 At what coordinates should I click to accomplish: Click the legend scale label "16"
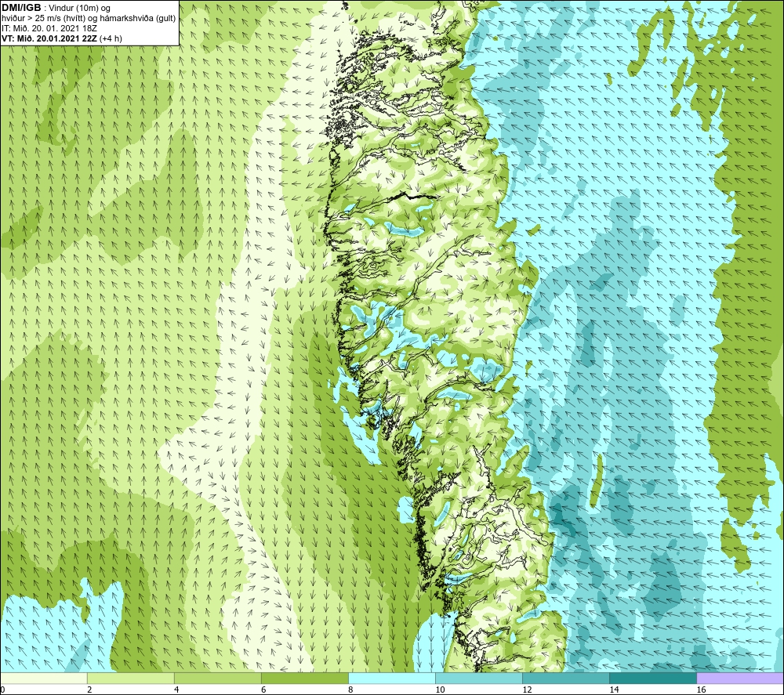(x=701, y=690)
